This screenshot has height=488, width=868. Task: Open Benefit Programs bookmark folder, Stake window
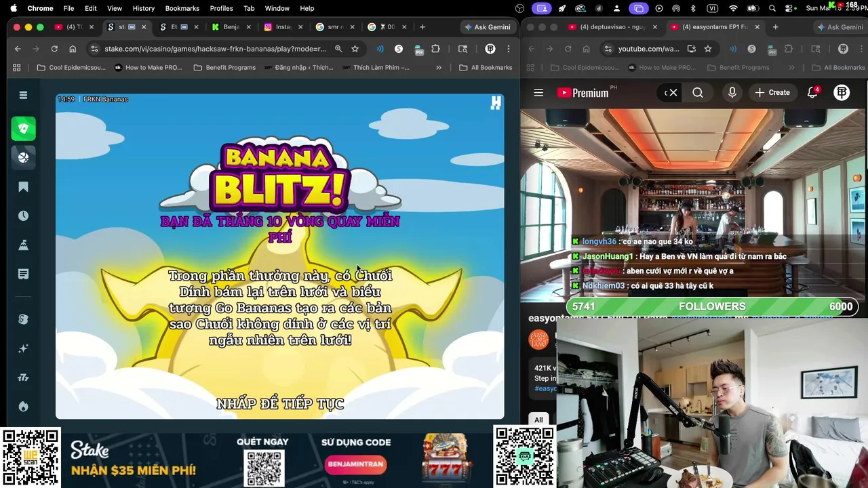pyautogui.click(x=224, y=67)
